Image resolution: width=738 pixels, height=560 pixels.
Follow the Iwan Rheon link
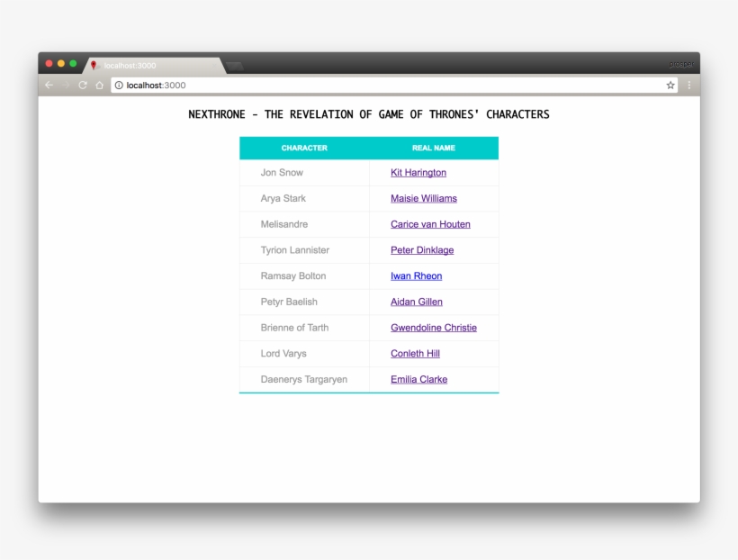[x=415, y=275]
